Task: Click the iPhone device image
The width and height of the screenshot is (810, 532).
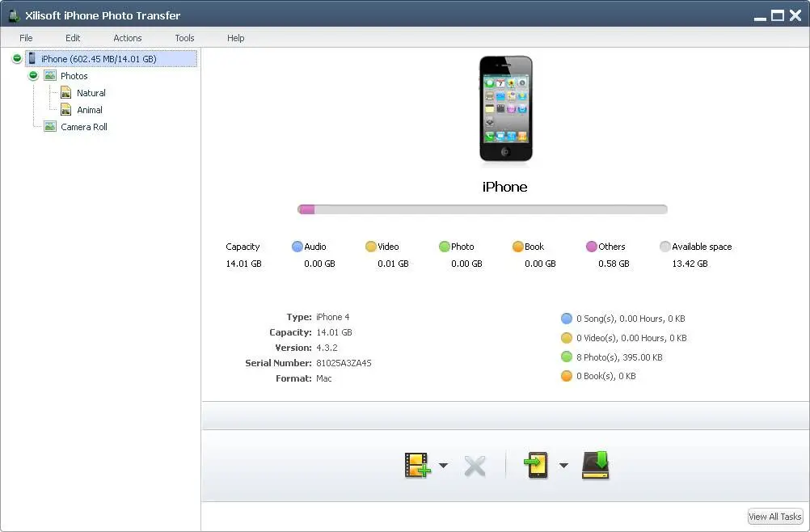Action: click(x=506, y=109)
